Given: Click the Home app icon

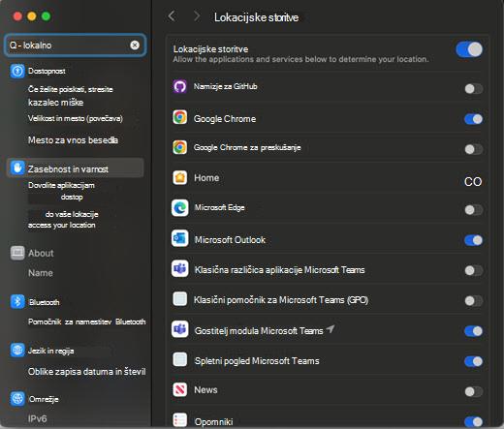Looking at the screenshot, I should coord(179,177).
